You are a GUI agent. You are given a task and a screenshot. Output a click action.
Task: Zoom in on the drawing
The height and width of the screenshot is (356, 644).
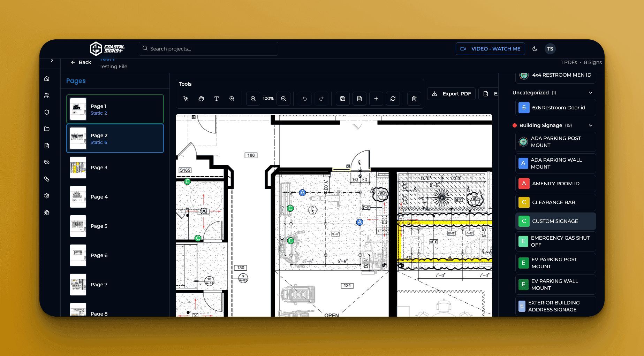pos(253,99)
